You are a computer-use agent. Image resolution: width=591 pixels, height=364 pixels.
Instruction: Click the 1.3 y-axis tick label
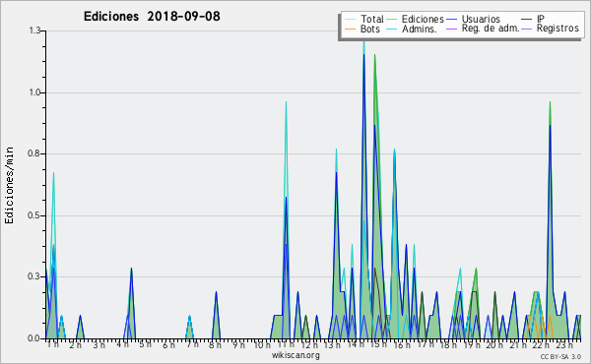tap(34, 30)
